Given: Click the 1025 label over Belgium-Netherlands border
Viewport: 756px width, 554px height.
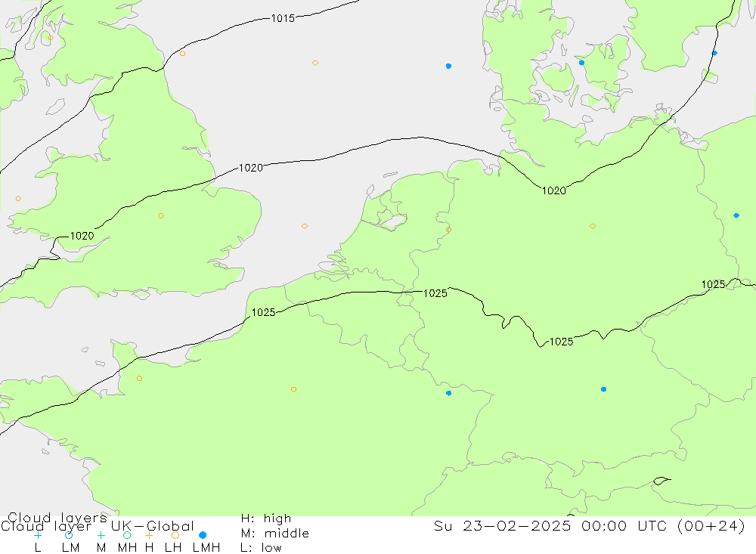Looking at the screenshot, I should coord(435,293).
